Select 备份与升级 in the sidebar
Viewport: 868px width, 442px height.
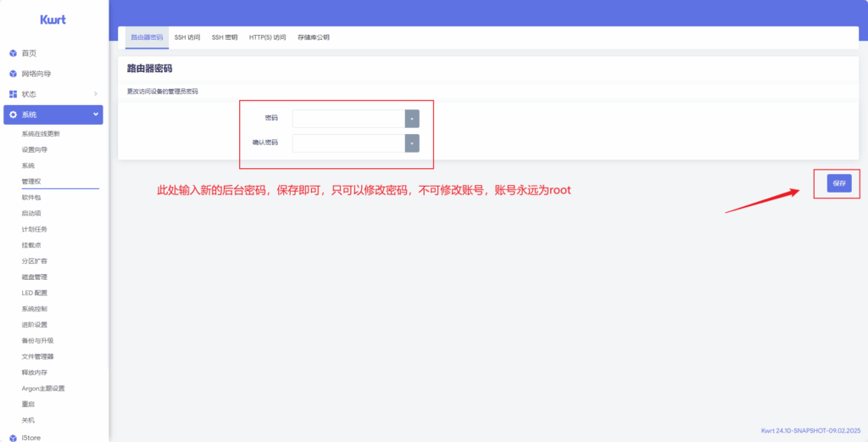(x=37, y=340)
